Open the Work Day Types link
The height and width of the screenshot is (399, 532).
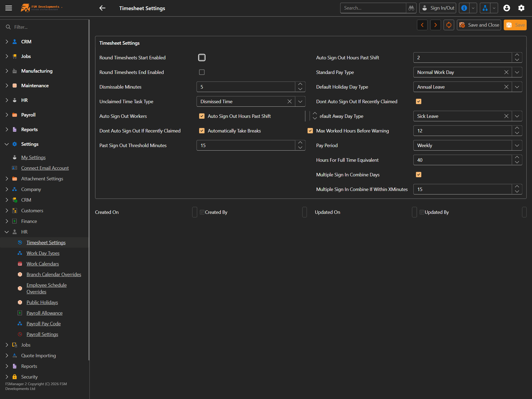[43, 253]
